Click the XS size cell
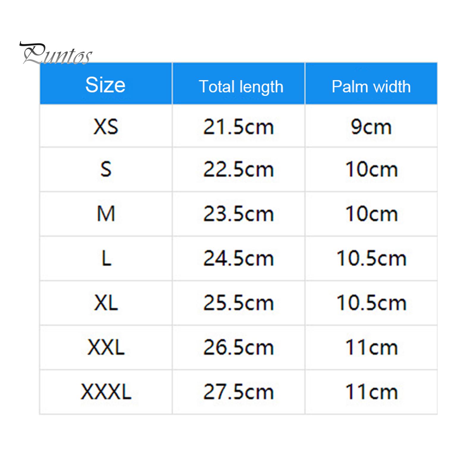 point(106,127)
